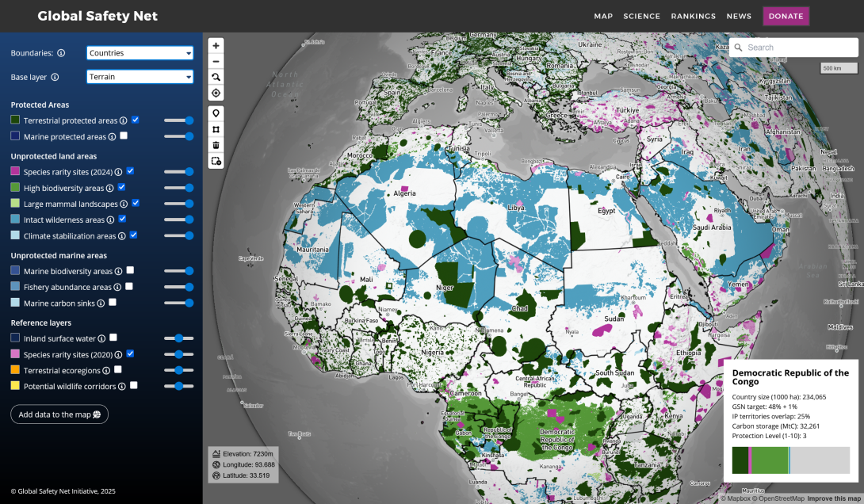This screenshot has height=504, width=864.
Task: Show info for Marine protected areas
Action: (x=112, y=136)
